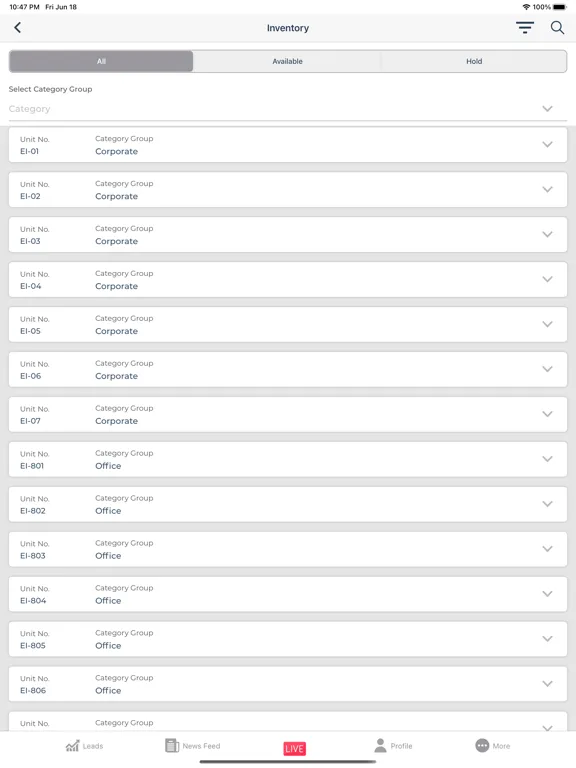Open Profile from bottom bar
The width and height of the screenshot is (576, 768).
coord(393,745)
